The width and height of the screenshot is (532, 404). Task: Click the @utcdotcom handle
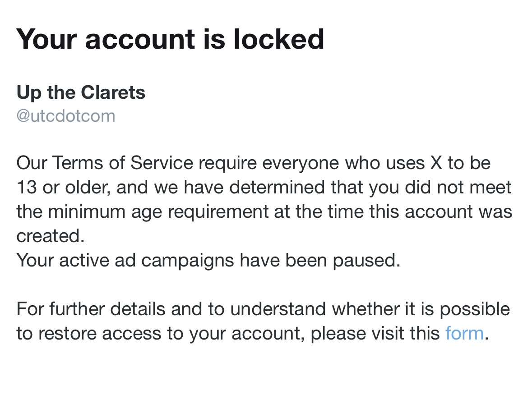click(x=66, y=116)
